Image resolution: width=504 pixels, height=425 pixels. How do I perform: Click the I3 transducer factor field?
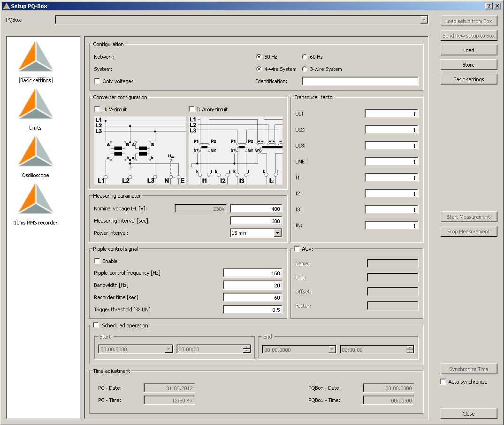[x=391, y=209]
